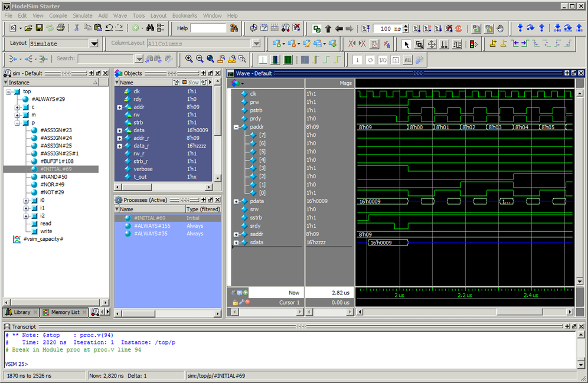
Task: Click the Insert Cursor icon
Action: [x=494, y=44]
